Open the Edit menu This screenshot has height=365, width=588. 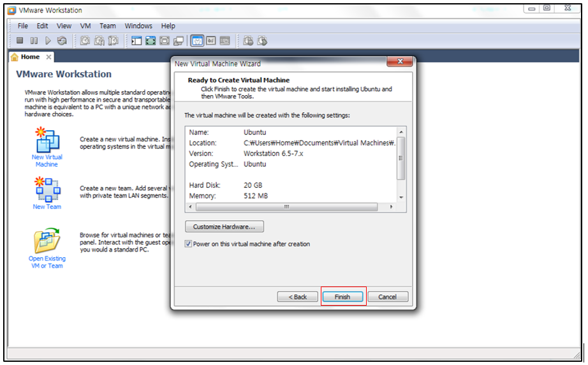(42, 26)
